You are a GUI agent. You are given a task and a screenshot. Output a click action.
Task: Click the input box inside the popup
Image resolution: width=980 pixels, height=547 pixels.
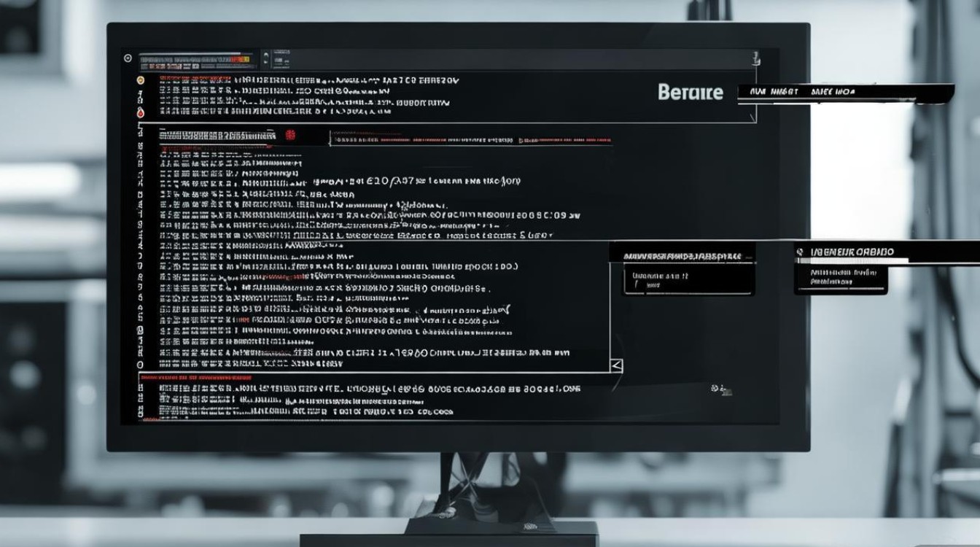click(687, 281)
